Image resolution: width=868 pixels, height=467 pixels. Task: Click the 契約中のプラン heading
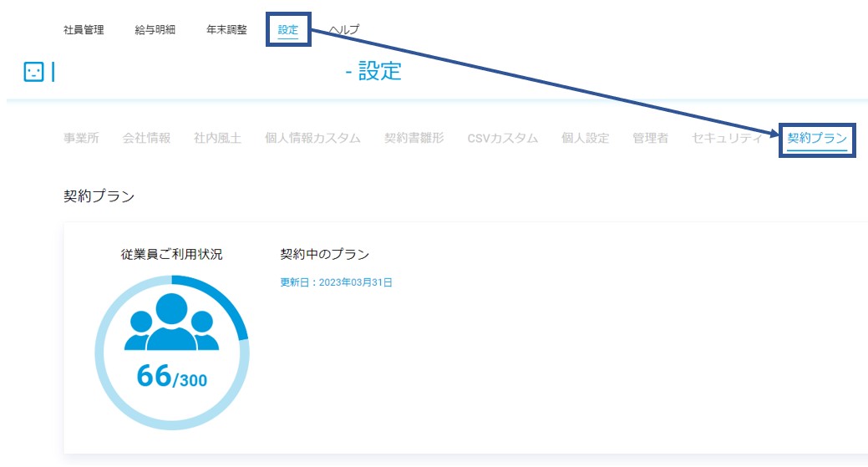point(324,255)
